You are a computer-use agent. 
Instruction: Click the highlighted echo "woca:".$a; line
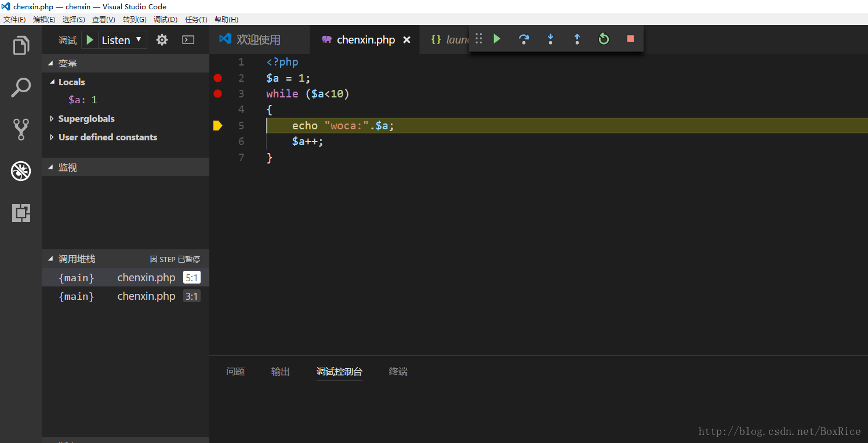click(567, 126)
